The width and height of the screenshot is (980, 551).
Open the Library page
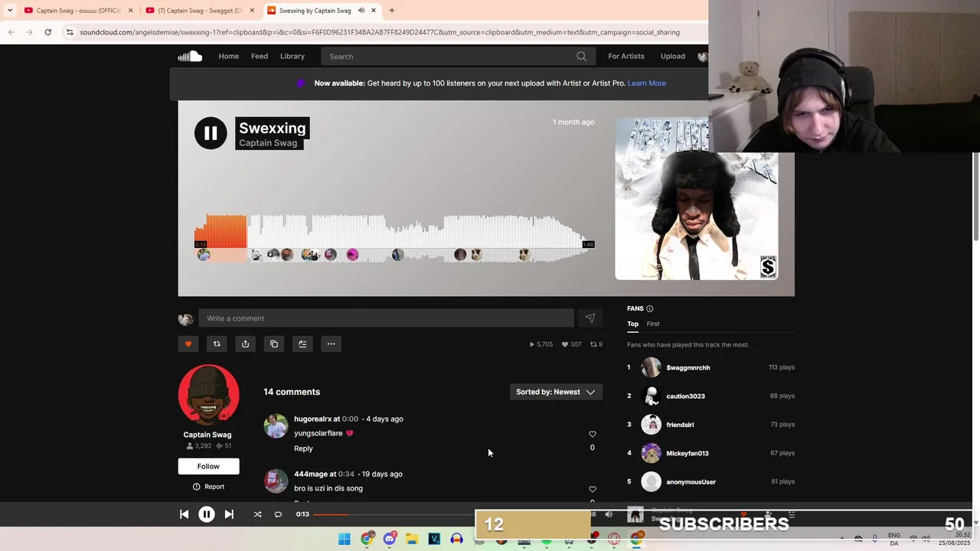click(x=292, y=56)
